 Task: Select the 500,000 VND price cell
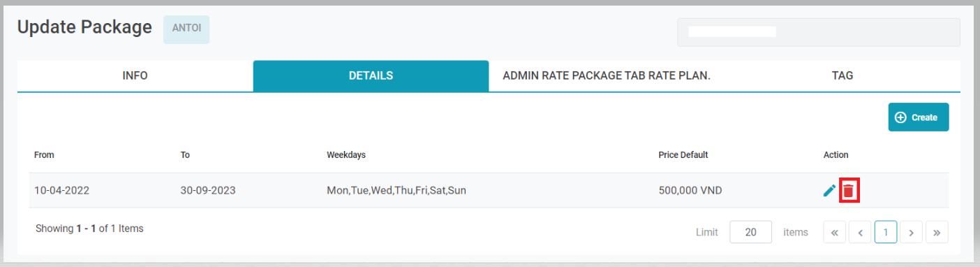coord(690,190)
